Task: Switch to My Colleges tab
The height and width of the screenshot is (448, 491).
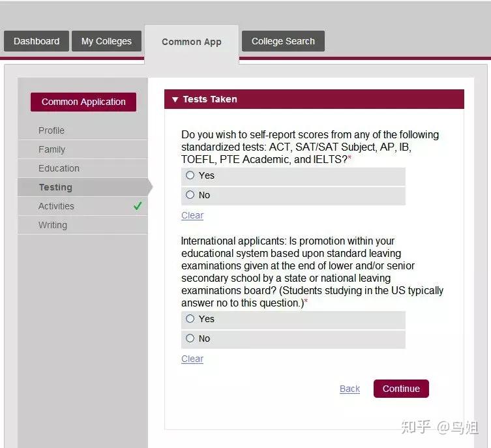Action: (106, 41)
